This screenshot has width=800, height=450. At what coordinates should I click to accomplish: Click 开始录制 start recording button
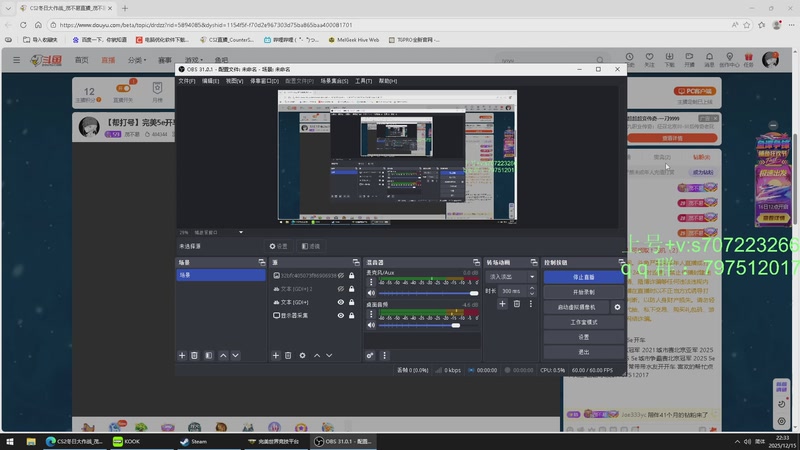click(x=584, y=292)
